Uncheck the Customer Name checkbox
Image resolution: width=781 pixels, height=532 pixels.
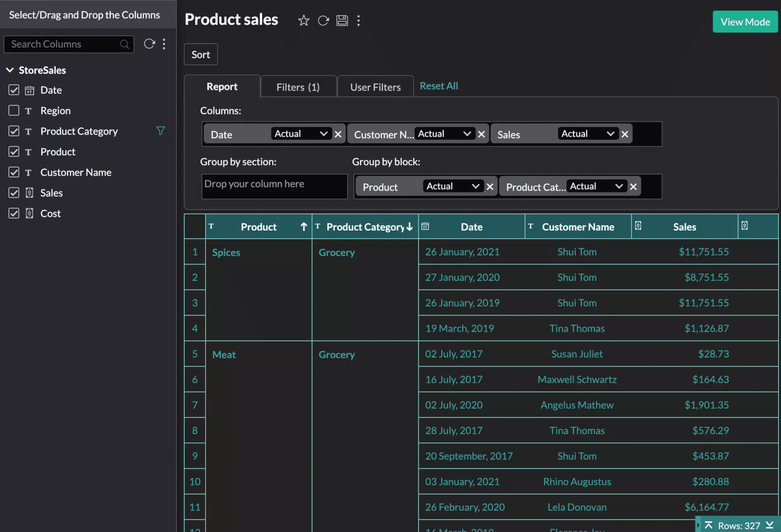[x=14, y=172]
